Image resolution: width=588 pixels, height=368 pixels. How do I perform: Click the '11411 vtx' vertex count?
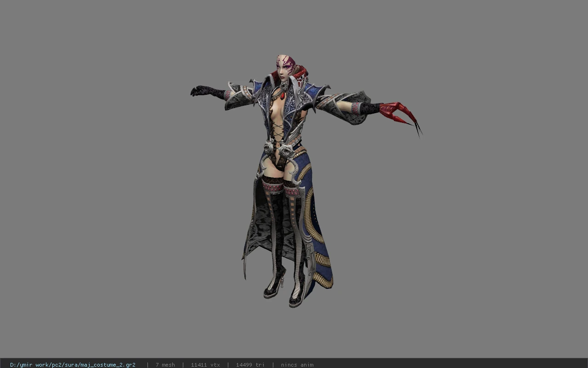tap(205, 365)
